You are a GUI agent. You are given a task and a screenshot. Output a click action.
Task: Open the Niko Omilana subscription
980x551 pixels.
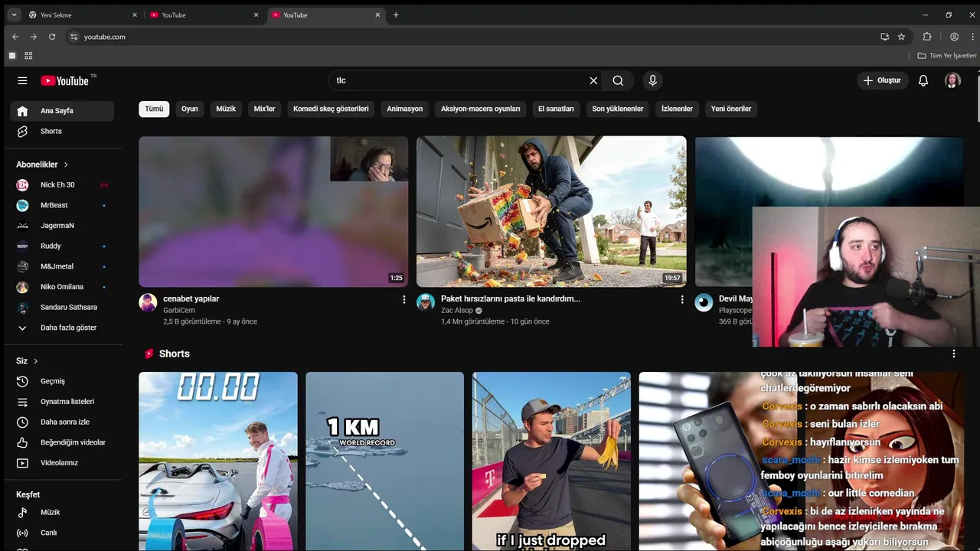[62, 287]
